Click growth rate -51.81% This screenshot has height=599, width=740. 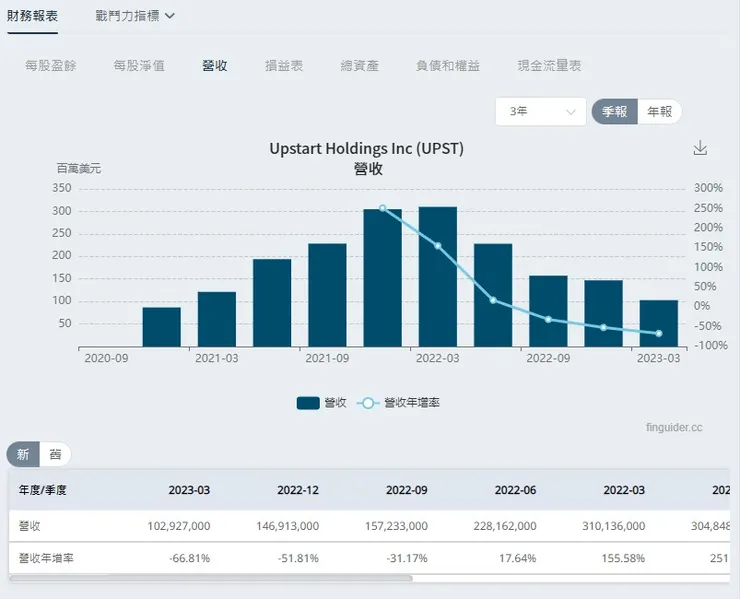click(298, 558)
